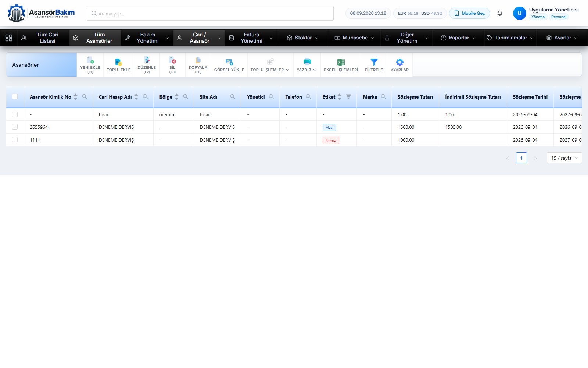This screenshot has height=368, width=588.
Task: Open the toolbar Ayarlar gear icon
Action: [x=399, y=62]
